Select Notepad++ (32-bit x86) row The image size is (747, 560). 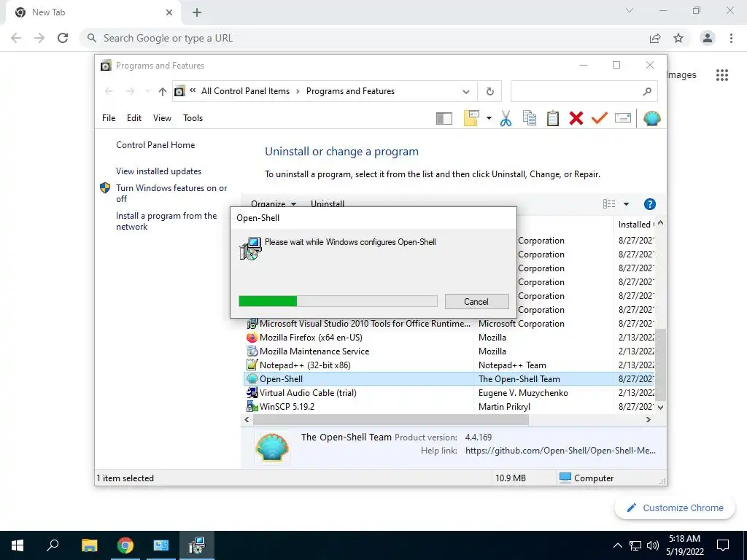click(450, 365)
